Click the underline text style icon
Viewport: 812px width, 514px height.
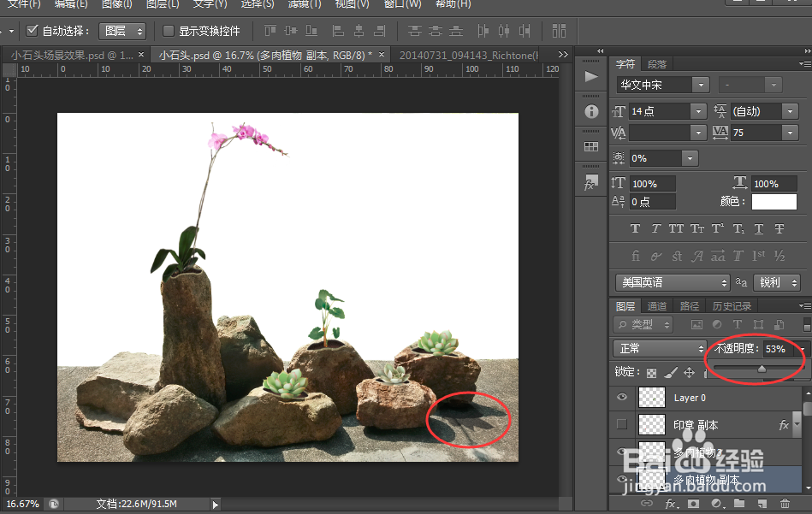[x=759, y=228]
